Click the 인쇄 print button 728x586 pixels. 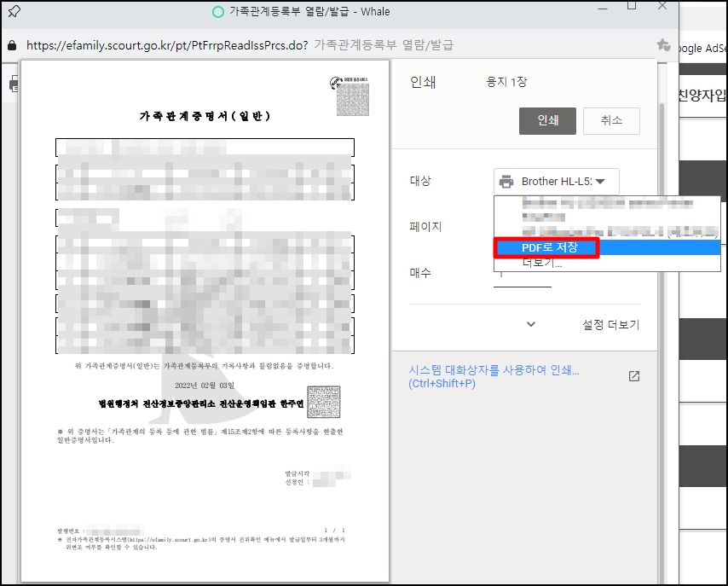pos(547,120)
